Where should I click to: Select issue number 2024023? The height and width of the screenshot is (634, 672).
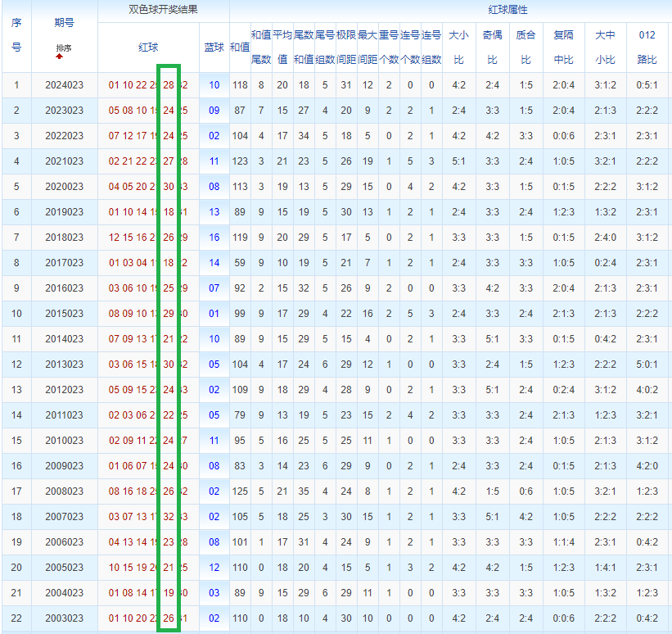click(65, 85)
